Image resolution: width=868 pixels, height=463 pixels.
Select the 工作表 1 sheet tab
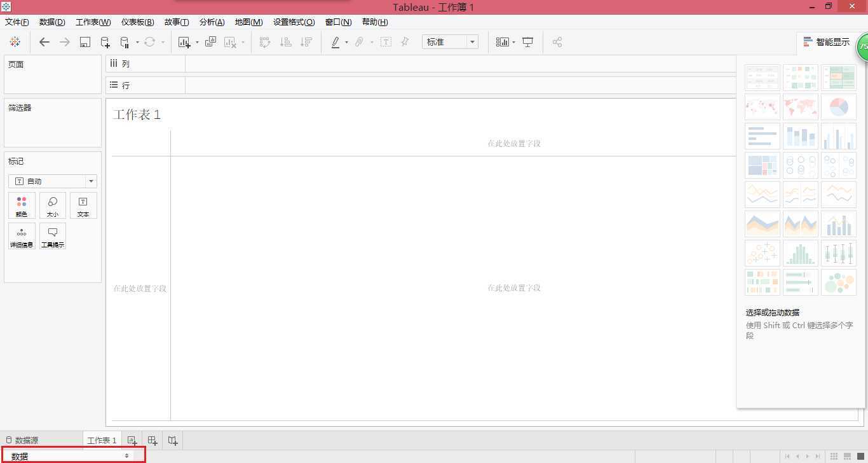pyautogui.click(x=102, y=440)
